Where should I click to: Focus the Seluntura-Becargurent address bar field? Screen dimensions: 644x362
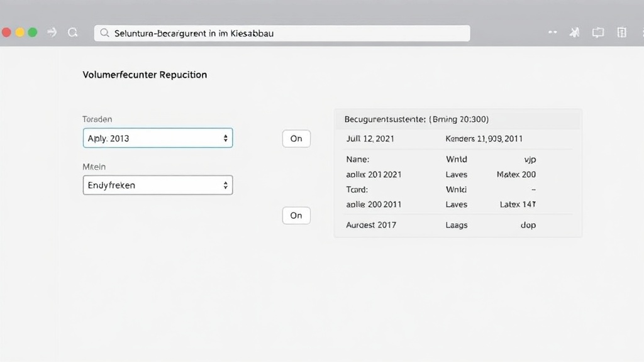click(283, 33)
